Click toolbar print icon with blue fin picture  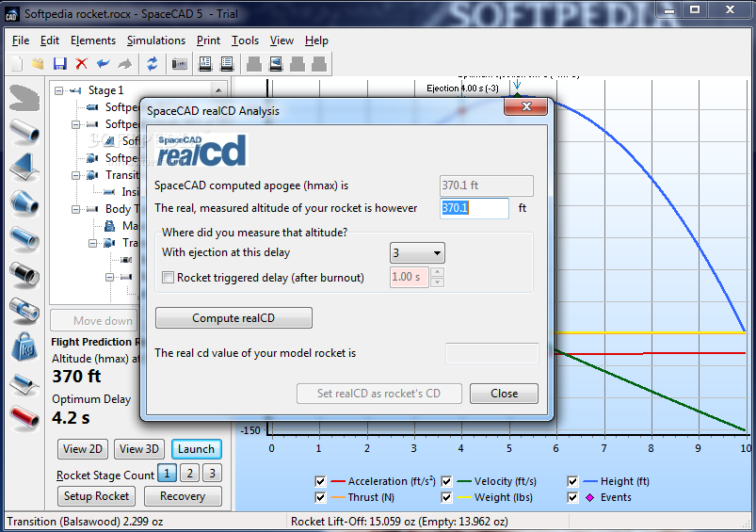(276, 64)
